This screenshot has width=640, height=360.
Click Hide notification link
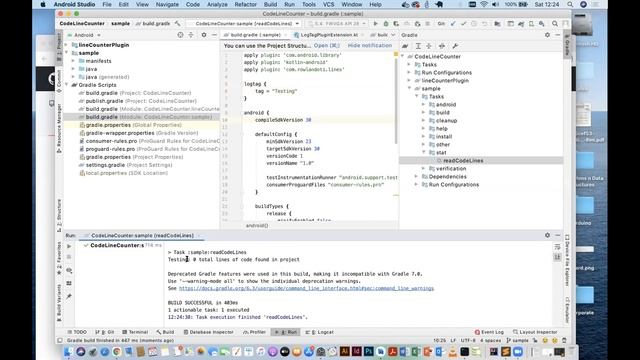pos(370,46)
